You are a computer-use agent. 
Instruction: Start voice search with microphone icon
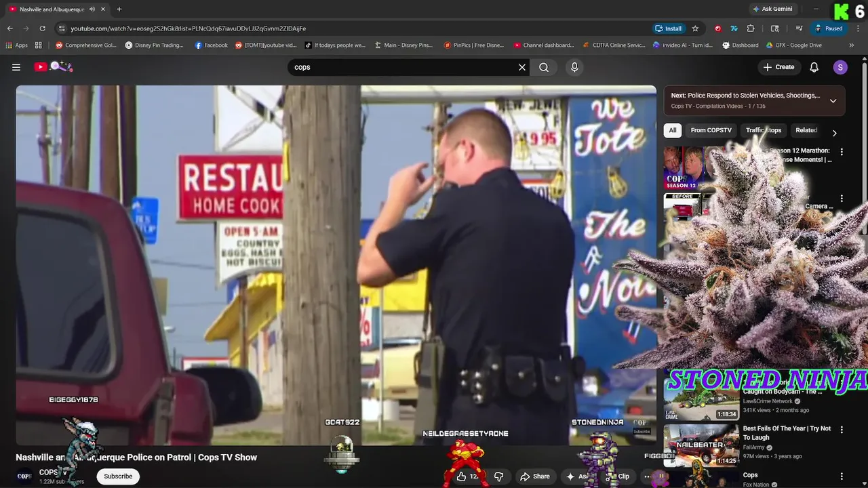tap(574, 67)
